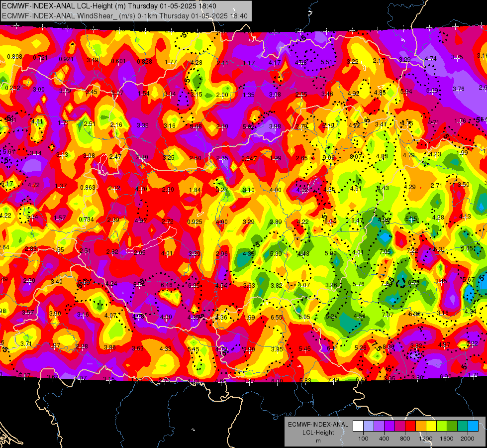Viewport: 487px width, 448px height.
Task: Click the wind shear value '3.98'
Action: 275,126
